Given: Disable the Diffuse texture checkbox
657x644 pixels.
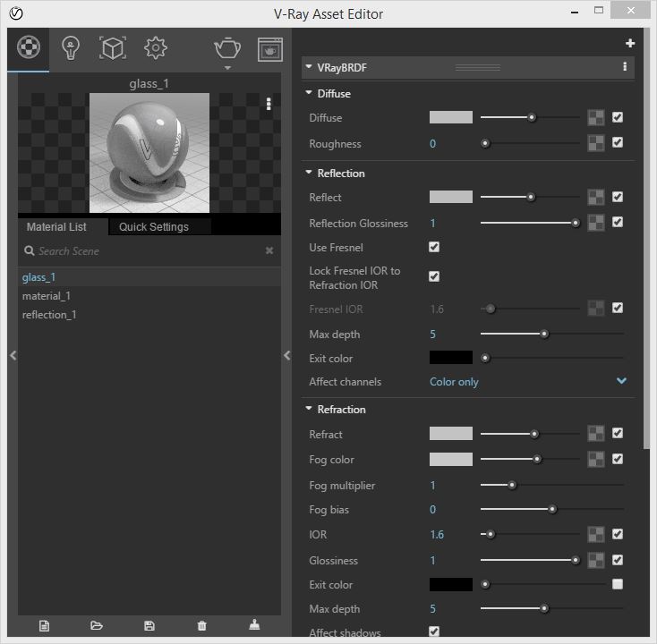Looking at the screenshot, I should click(x=618, y=117).
